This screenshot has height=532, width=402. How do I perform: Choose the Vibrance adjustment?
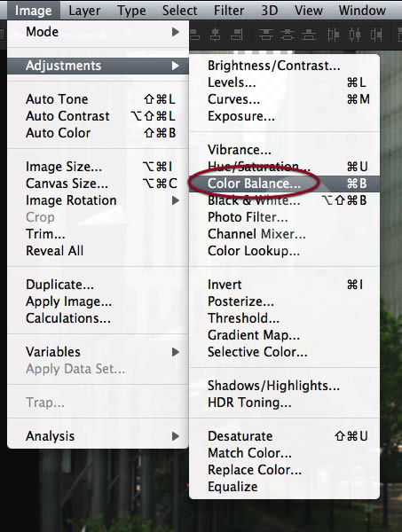pyautogui.click(x=284, y=150)
